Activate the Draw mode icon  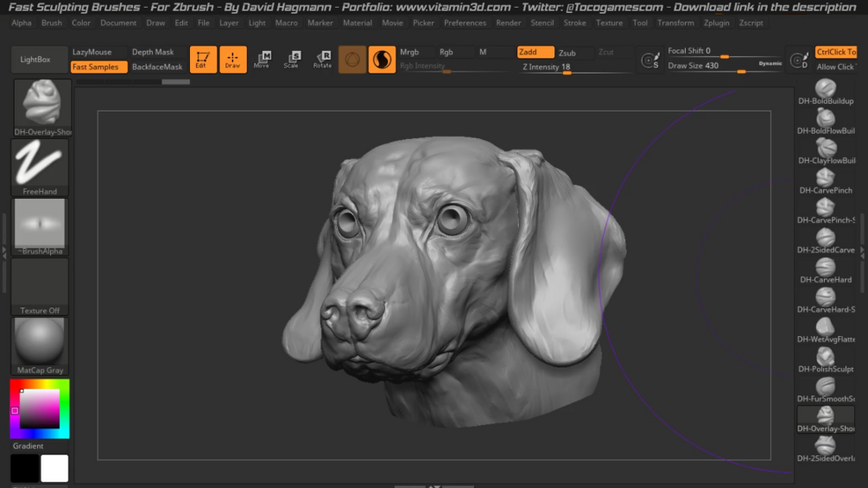pyautogui.click(x=232, y=60)
